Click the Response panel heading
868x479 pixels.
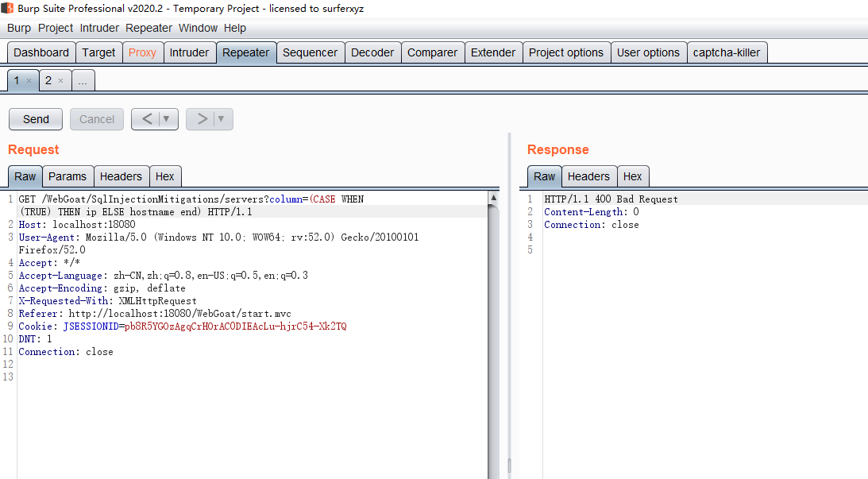pos(558,149)
